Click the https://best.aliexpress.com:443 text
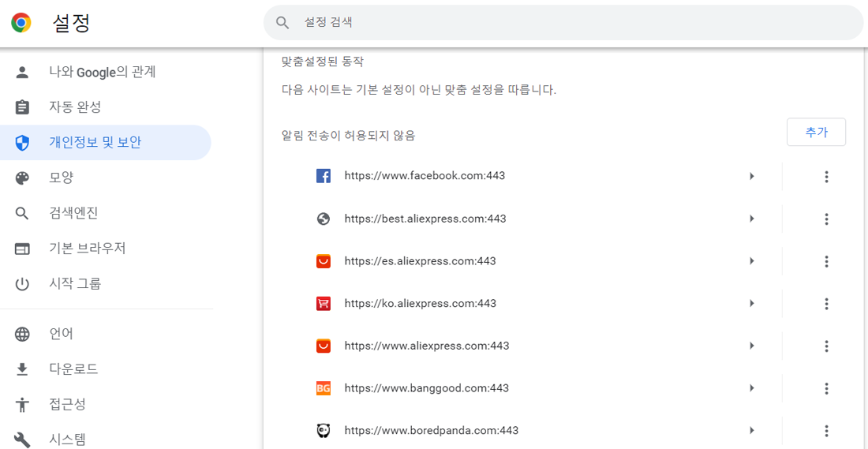868x449 pixels. click(425, 219)
